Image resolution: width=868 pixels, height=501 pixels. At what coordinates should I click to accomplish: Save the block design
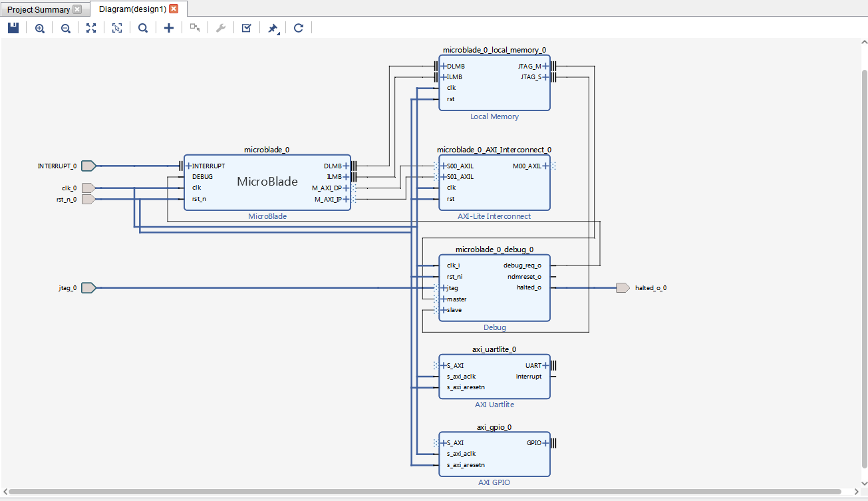pos(13,28)
